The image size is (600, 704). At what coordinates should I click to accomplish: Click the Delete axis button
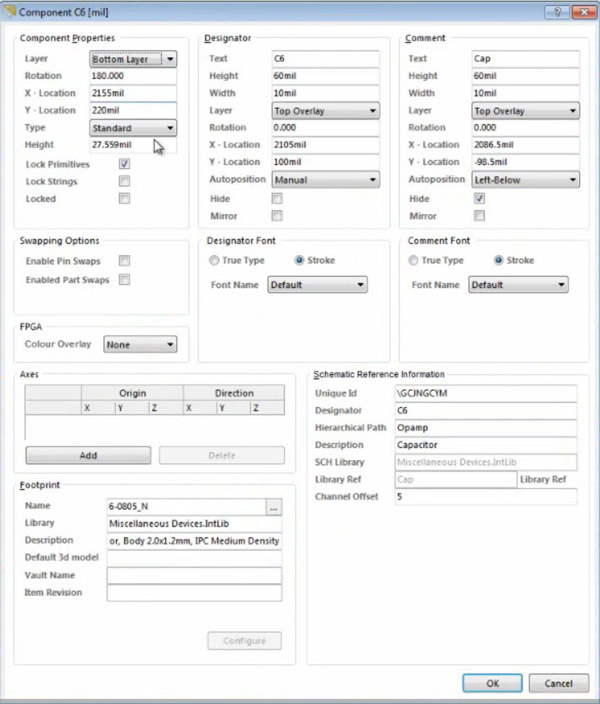pyautogui.click(x=222, y=455)
